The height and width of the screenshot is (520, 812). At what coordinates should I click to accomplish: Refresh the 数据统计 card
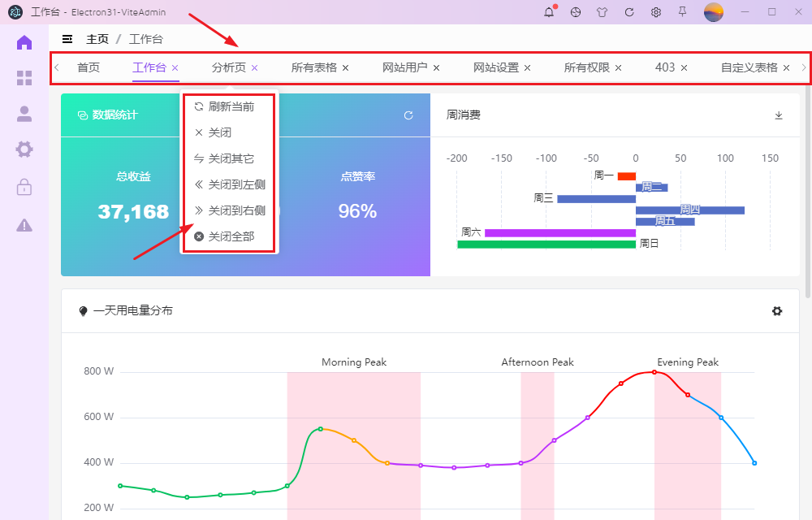tap(408, 115)
